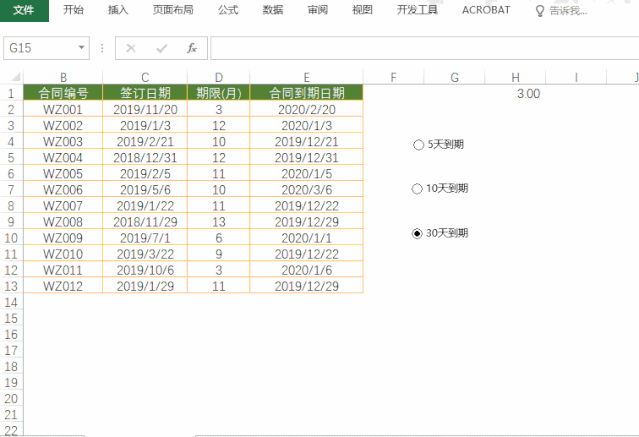Select cell WZ003
Screen dimensions: 639x437
[63, 141]
